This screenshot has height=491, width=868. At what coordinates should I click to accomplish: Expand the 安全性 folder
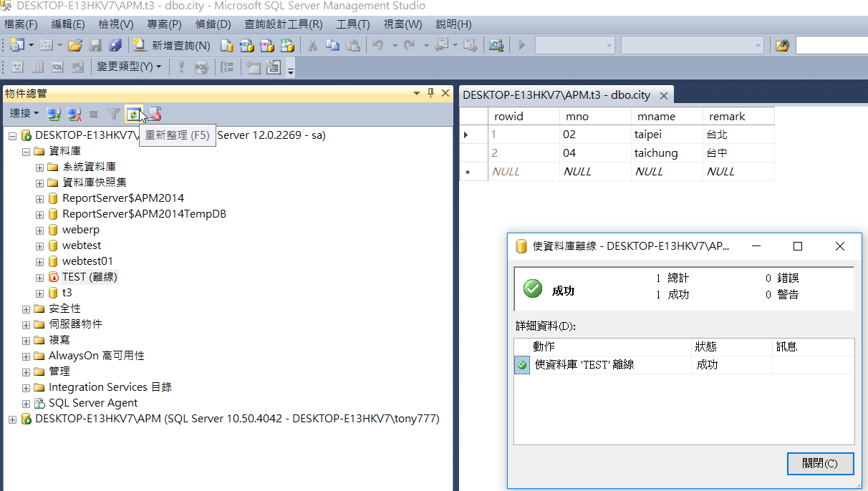[x=26, y=308]
